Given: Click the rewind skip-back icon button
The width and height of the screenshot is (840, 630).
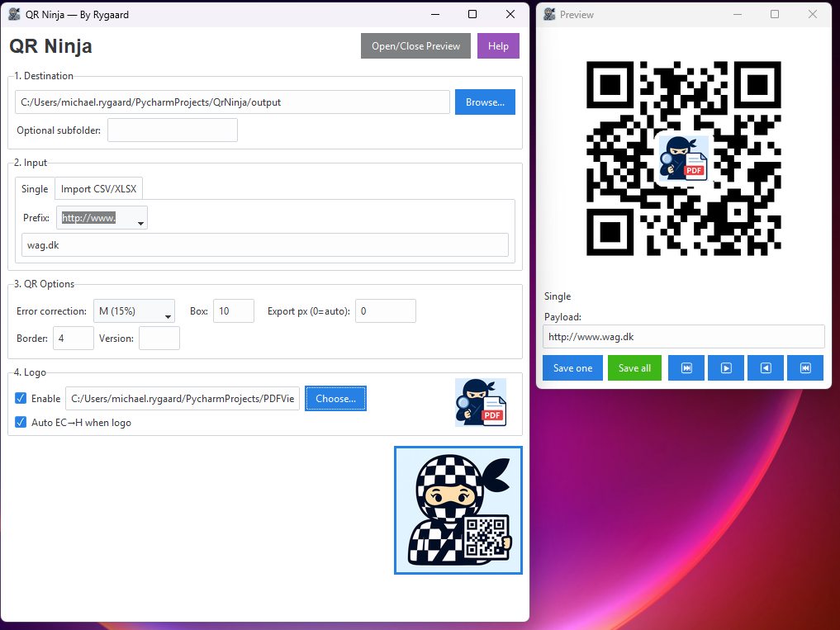Looking at the screenshot, I should [805, 368].
